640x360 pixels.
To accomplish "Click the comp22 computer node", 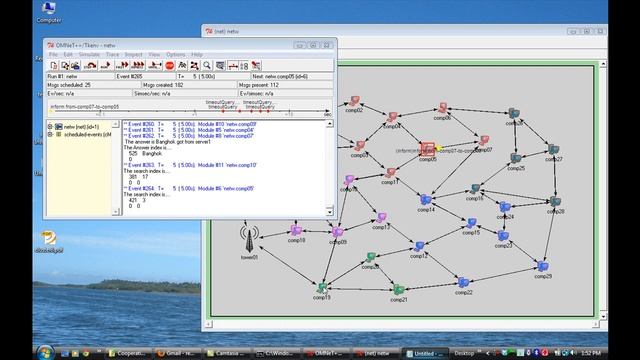I will click(x=463, y=282).
